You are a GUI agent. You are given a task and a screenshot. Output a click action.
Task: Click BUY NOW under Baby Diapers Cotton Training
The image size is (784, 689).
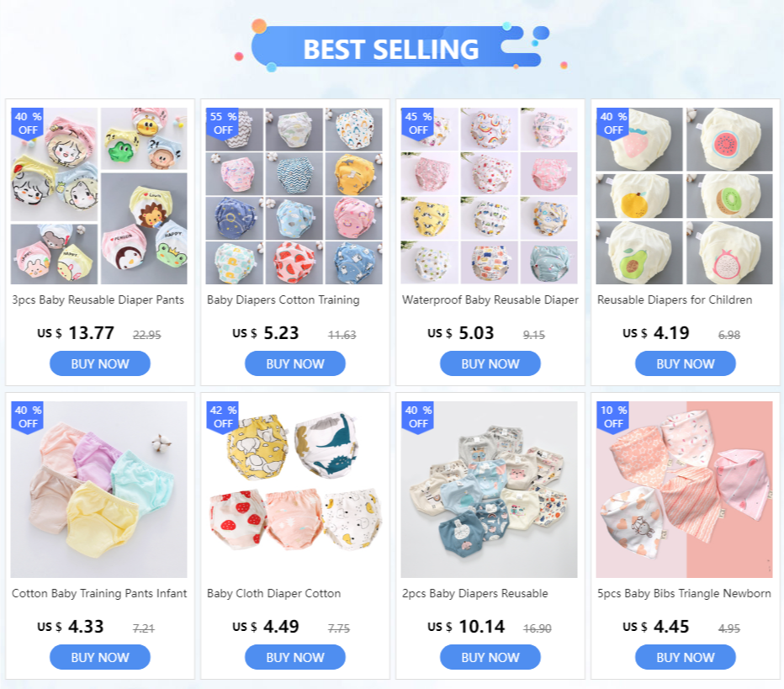coord(295,363)
